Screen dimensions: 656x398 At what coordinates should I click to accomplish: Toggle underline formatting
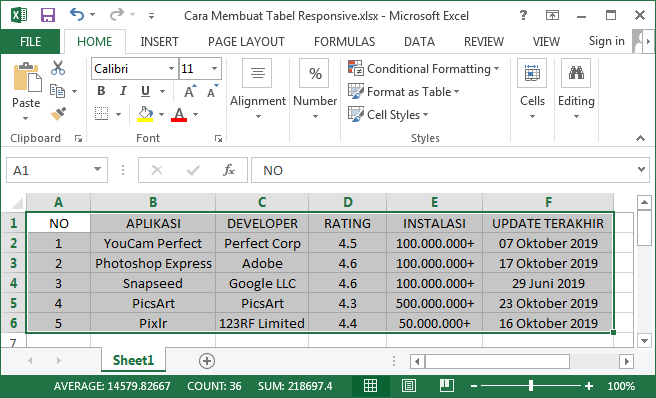click(x=145, y=91)
